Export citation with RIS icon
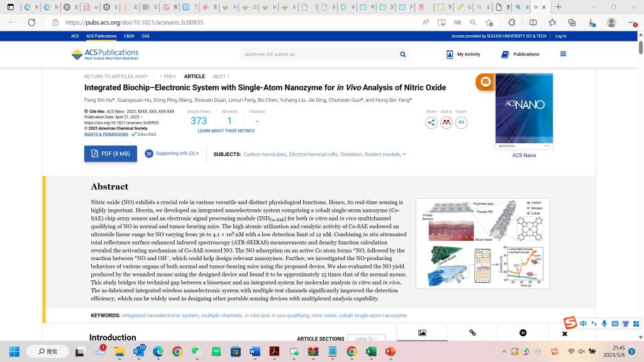Image resolution: width=644 pixels, height=362 pixels. point(461,123)
